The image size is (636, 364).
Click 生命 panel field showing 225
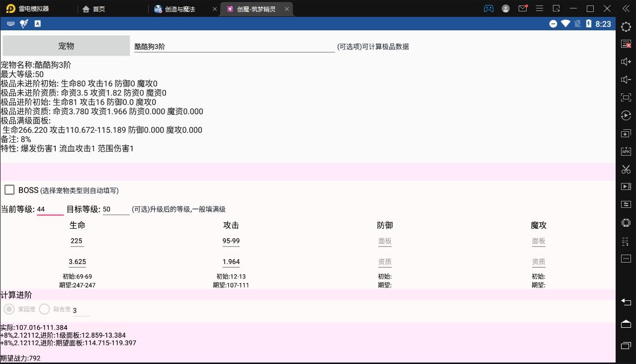tap(77, 241)
